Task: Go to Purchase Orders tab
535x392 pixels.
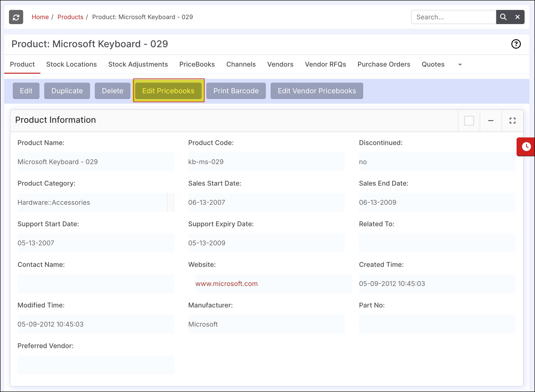Action: (x=384, y=64)
